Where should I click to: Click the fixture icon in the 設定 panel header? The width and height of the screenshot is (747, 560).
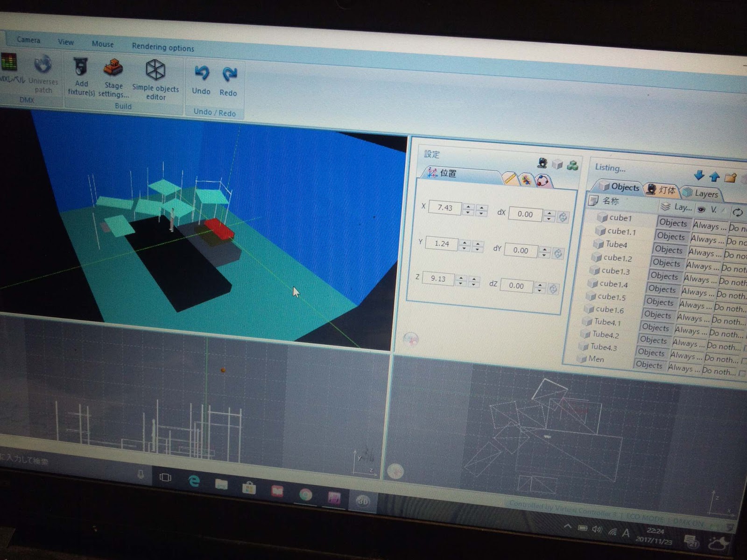pos(542,162)
